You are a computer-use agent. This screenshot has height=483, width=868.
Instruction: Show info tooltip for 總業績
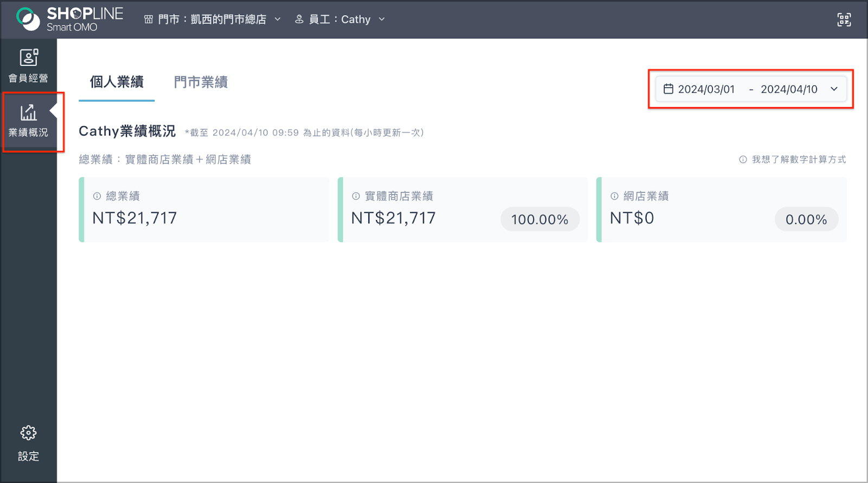pos(97,196)
